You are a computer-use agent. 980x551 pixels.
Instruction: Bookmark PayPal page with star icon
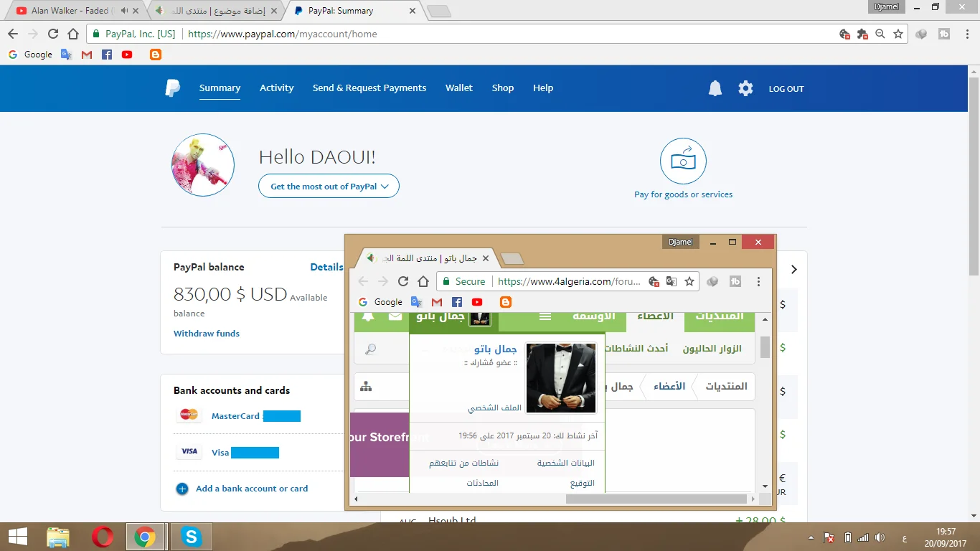[x=898, y=34]
